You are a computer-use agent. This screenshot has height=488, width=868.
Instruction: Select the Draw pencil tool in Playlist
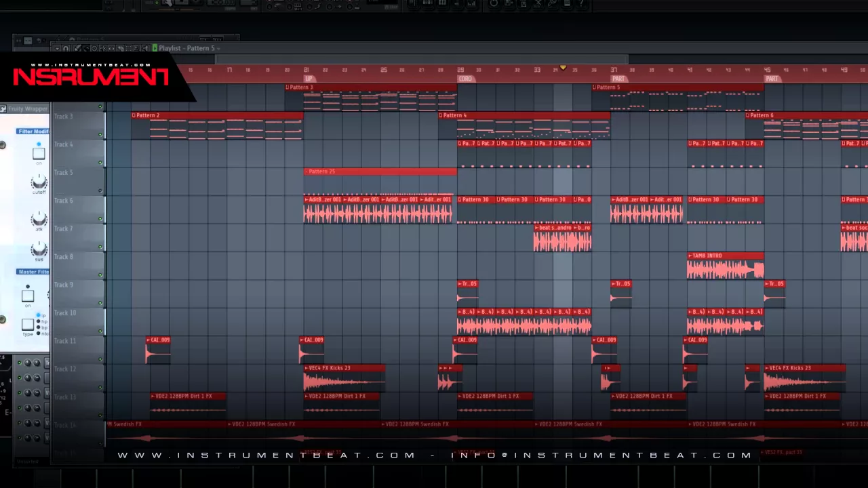(x=77, y=48)
